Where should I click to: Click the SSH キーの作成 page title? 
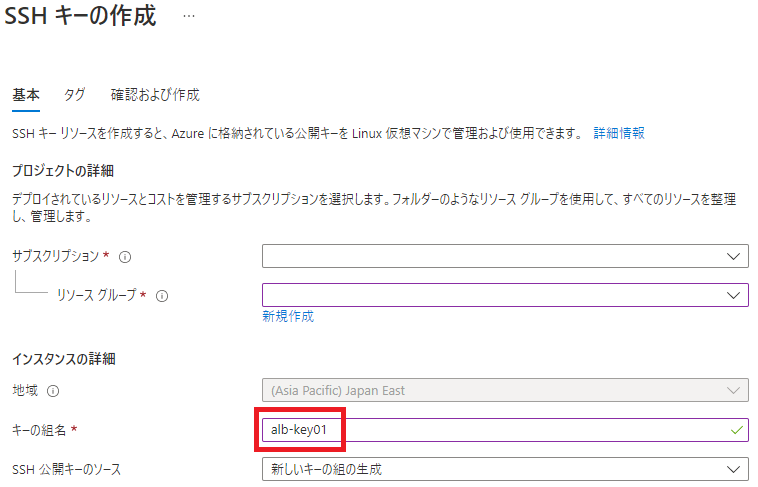[x=80, y=16]
